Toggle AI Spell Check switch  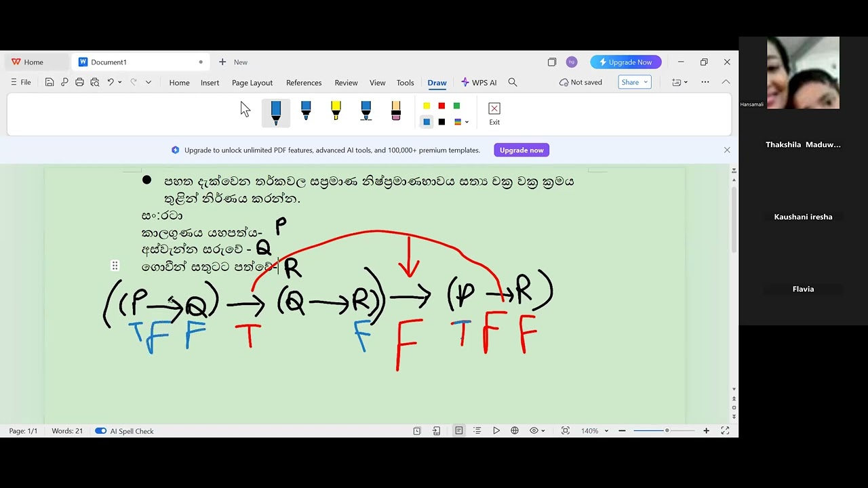coord(100,431)
